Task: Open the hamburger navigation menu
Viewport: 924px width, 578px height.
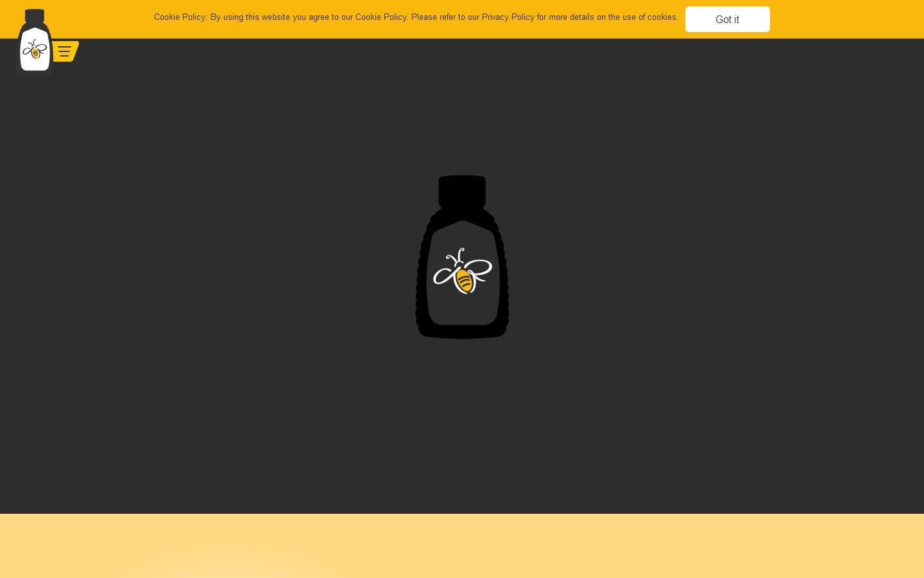Action: (x=64, y=51)
